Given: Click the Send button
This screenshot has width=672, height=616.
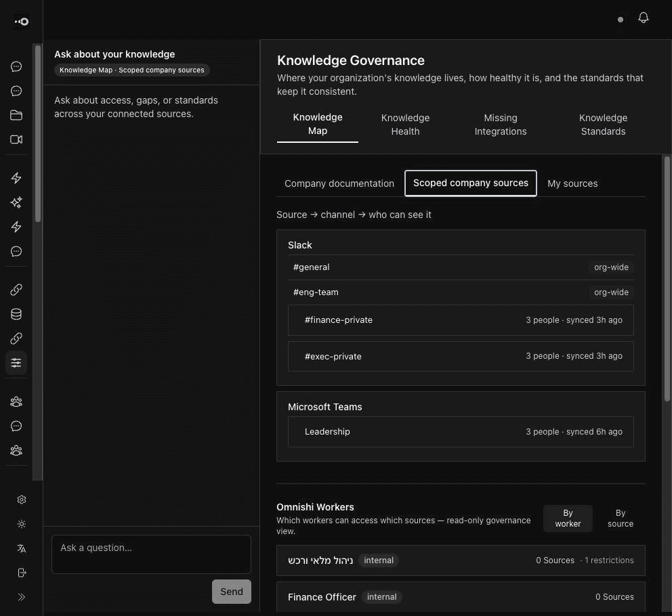Looking at the screenshot, I should 232,592.
